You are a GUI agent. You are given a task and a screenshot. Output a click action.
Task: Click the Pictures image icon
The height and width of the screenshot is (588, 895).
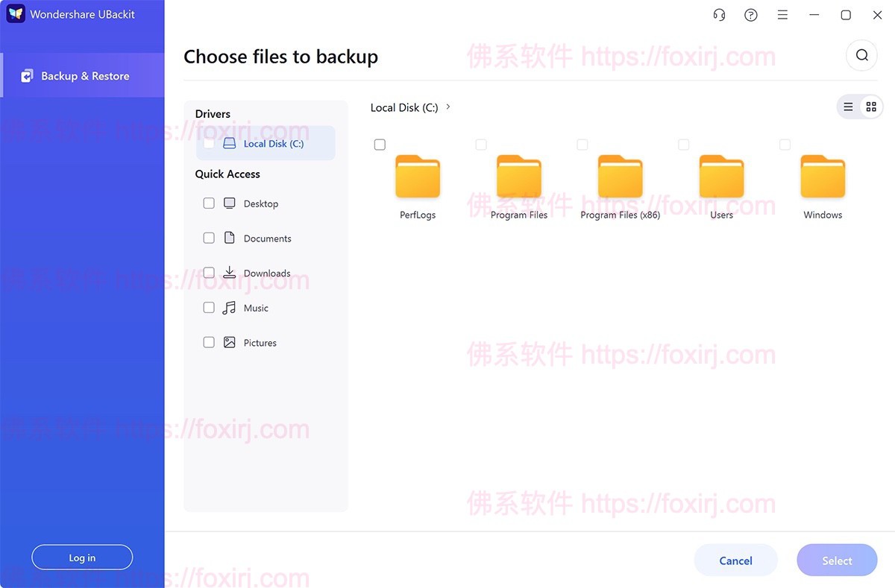tap(228, 342)
